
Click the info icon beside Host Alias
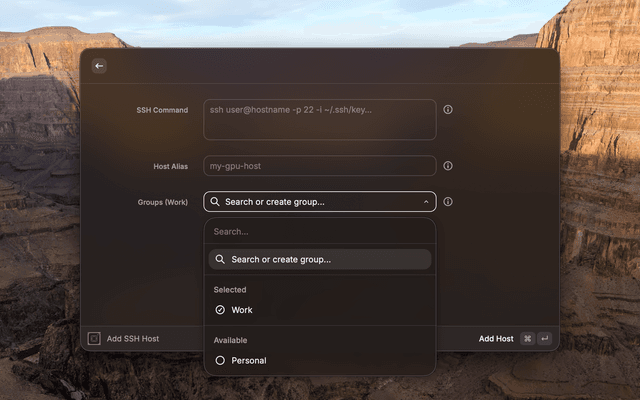point(448,166)
